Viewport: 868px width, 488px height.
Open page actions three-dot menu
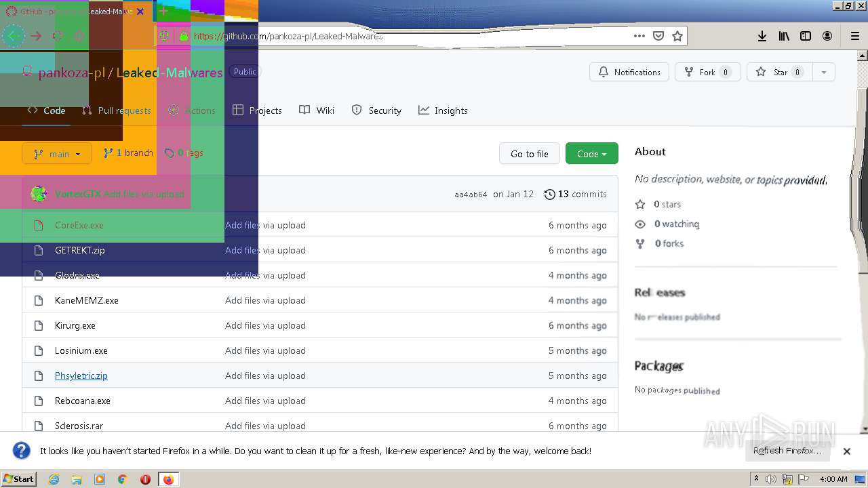click(639, 36)
